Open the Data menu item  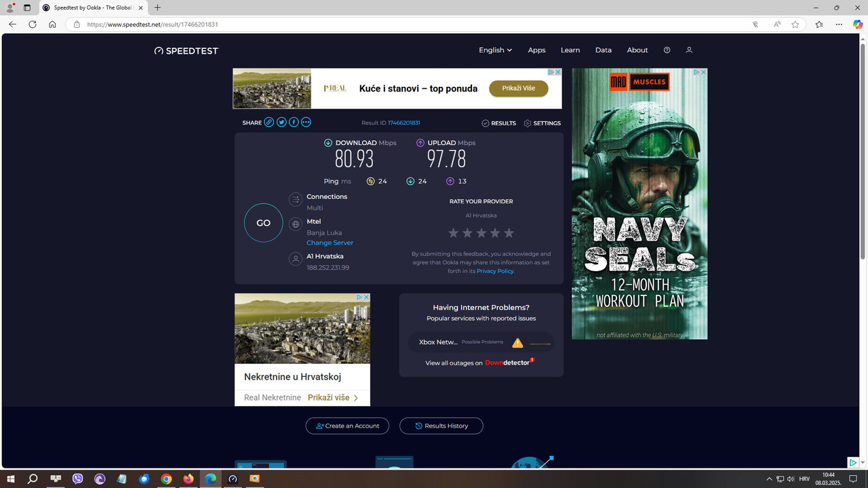604,50
